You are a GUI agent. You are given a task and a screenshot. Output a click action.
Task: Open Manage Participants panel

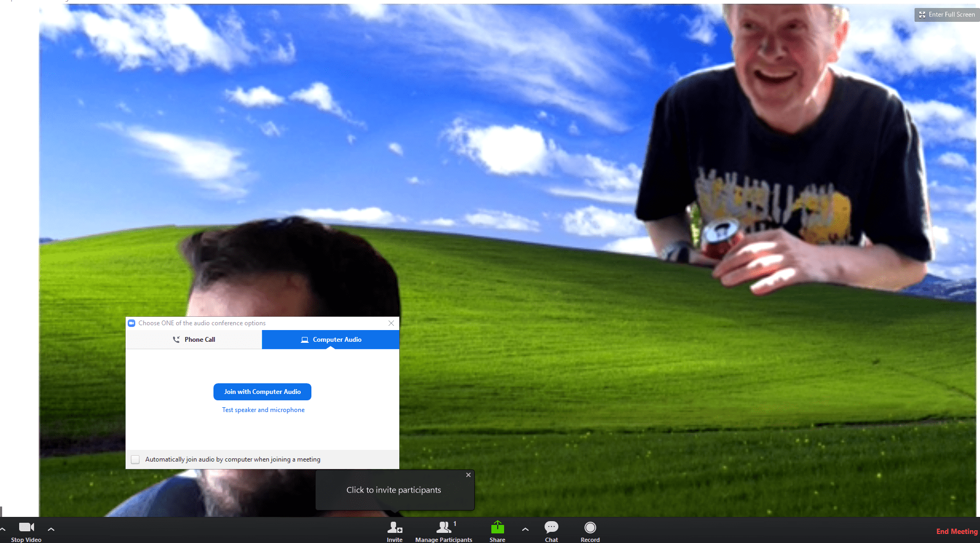(x=444, y=531)
